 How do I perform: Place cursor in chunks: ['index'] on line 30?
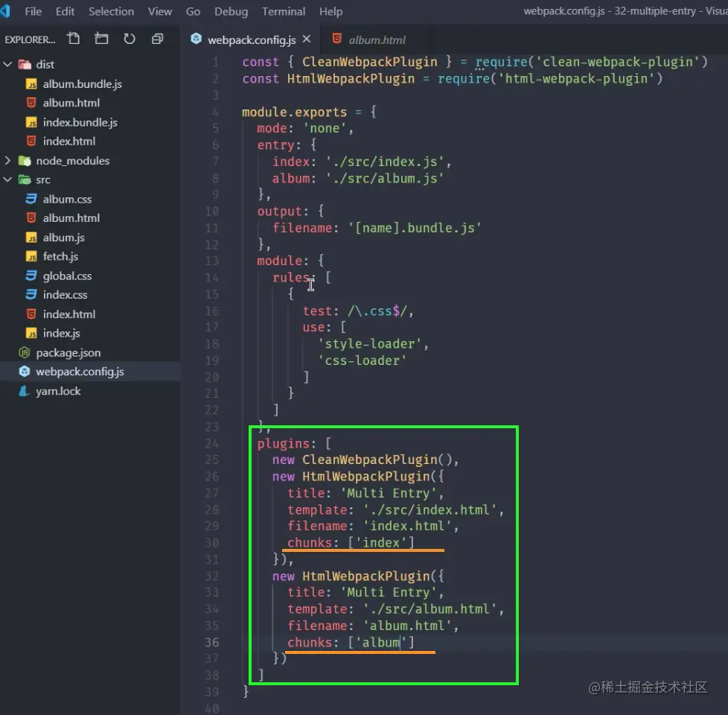coord(351,543)
